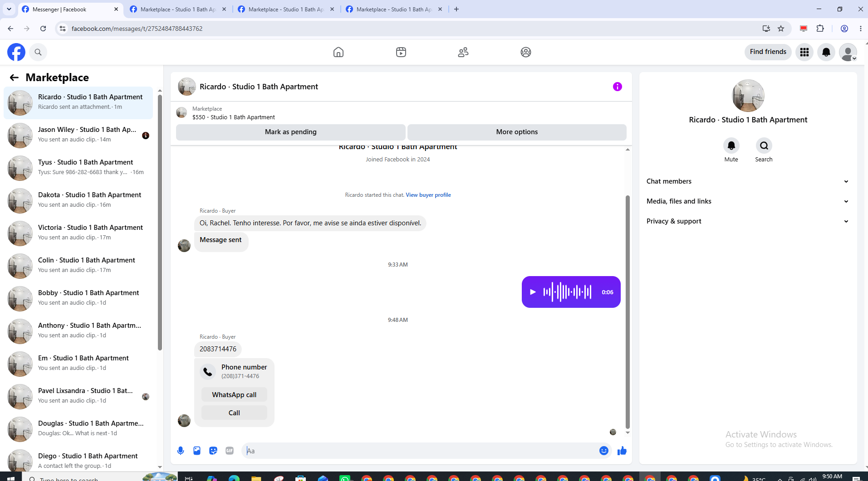Open the Reels video icon
This screenshot has height=481, width=868.
(x=401, y=52)
